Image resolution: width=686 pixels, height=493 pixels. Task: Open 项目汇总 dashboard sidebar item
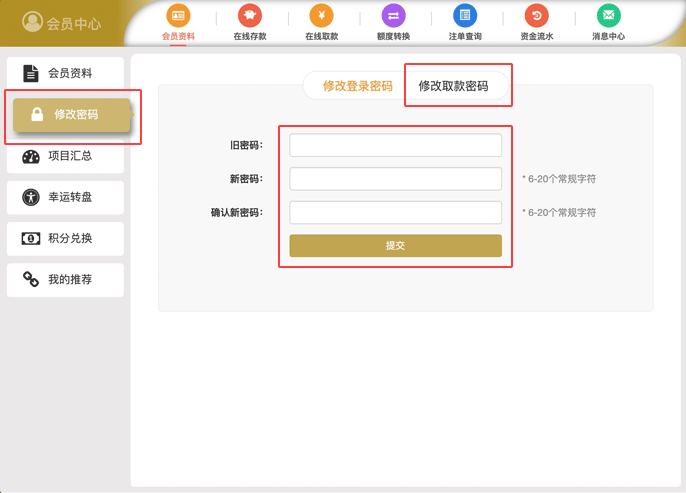click(65, 156)
